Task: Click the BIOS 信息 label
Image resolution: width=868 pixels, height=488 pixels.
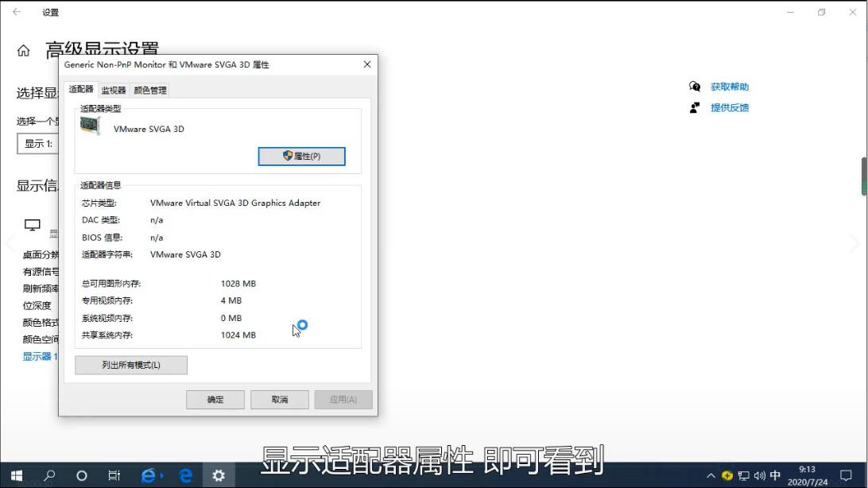Action: 103,238
